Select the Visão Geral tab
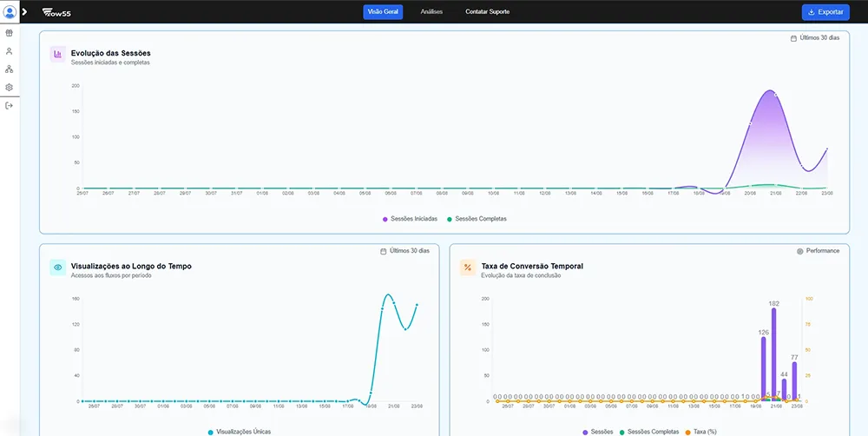This screenshot has height=436, width=868. [x=383, y=12]
